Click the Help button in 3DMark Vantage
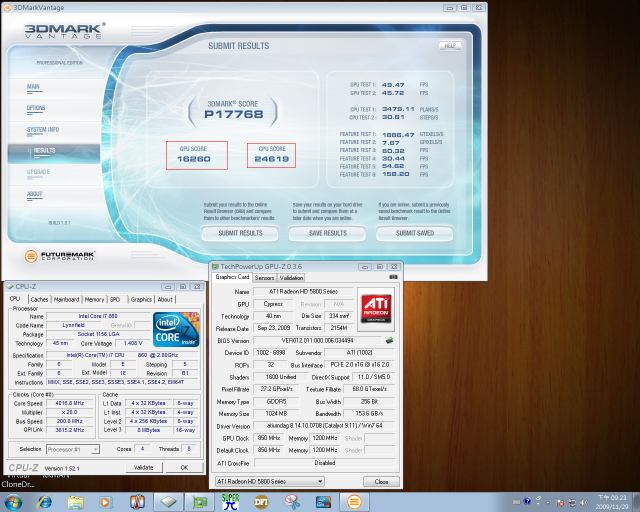This screenshot has width=640, height=512. point(450,46)
